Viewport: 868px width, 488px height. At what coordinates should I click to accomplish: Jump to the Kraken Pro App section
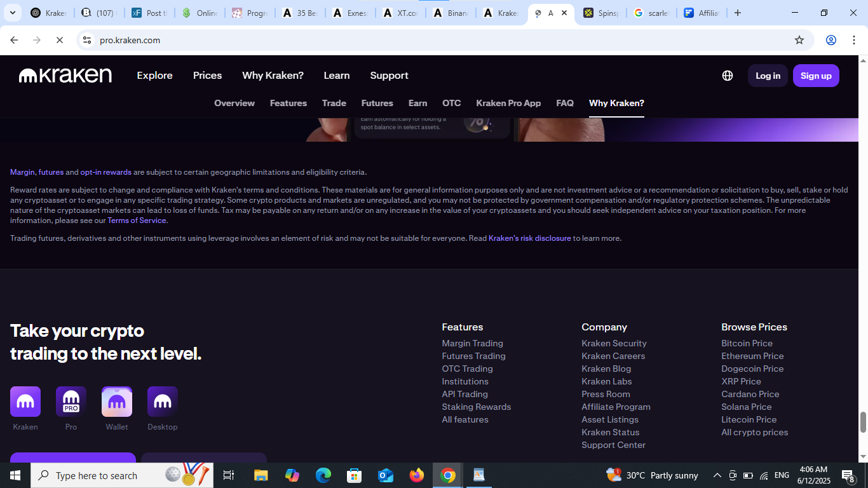tap(508, 103)
